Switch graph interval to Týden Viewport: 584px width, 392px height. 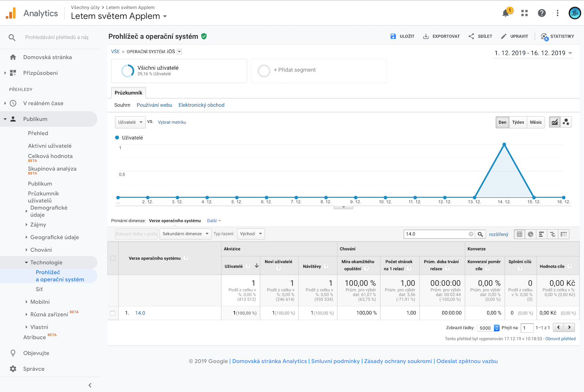click(518, 122)
